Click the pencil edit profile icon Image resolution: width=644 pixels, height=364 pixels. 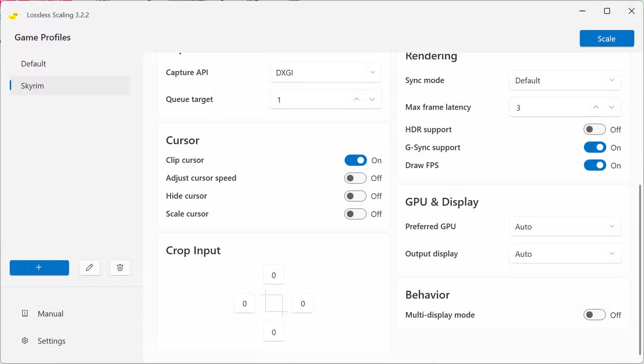coord(89,267)
